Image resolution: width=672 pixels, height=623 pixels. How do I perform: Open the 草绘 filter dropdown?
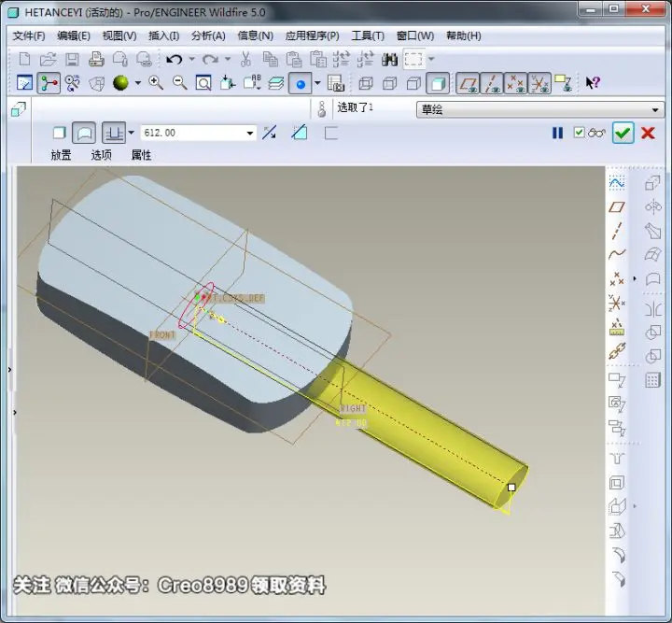(x=655, y=110)
